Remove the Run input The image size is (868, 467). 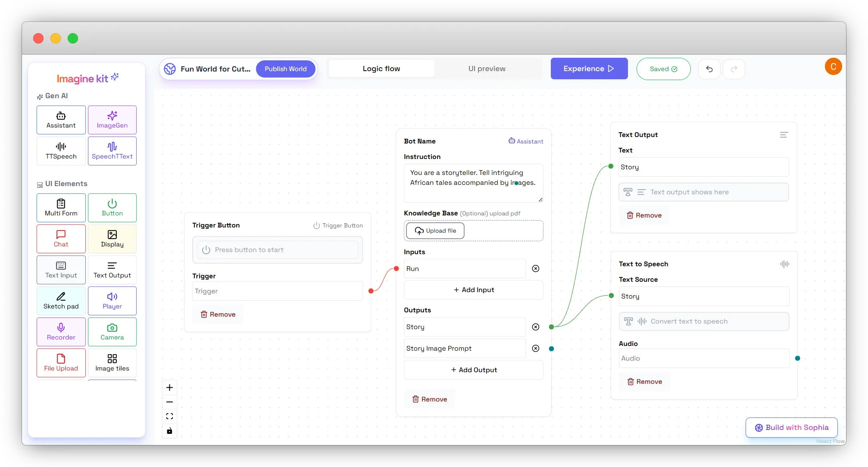pyautogui.click(x=535, y=268)
